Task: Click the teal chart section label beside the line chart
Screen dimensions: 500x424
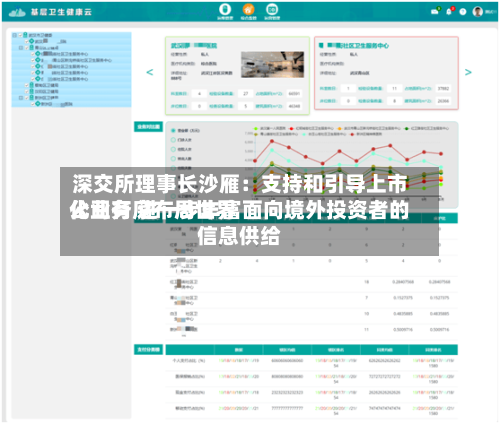Action: coord(149,127)
